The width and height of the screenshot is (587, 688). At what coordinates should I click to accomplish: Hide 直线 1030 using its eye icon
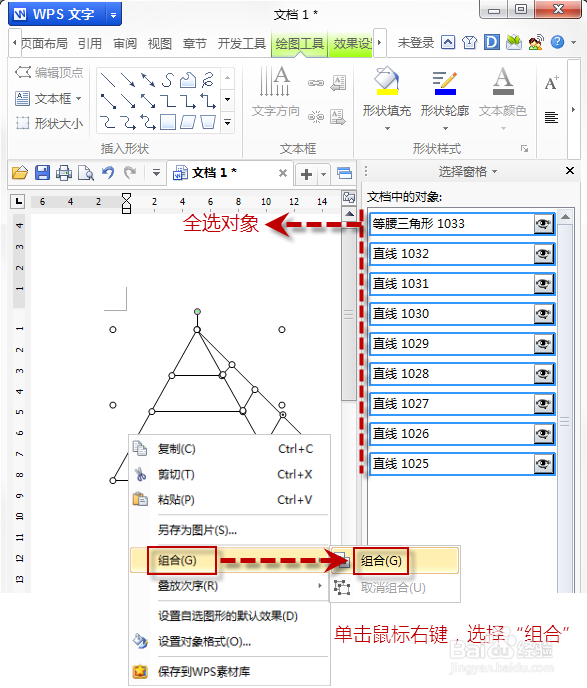coord(543,314)
